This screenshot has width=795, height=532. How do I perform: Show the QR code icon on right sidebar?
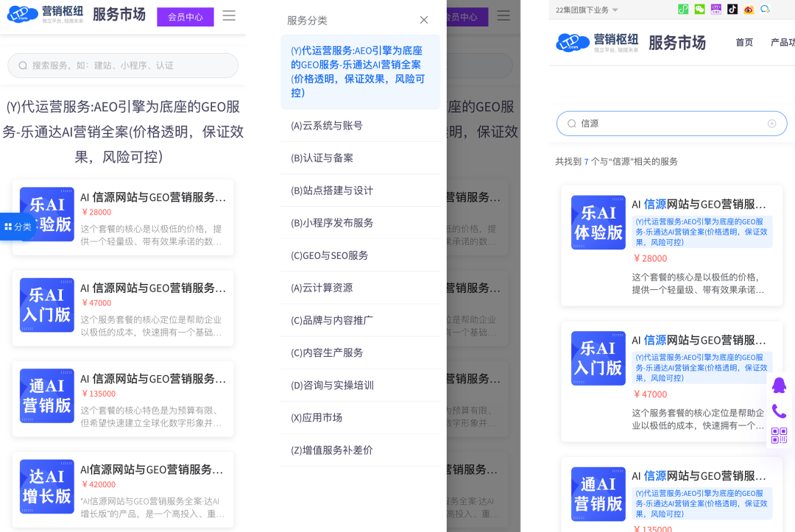tap(779, 436)
